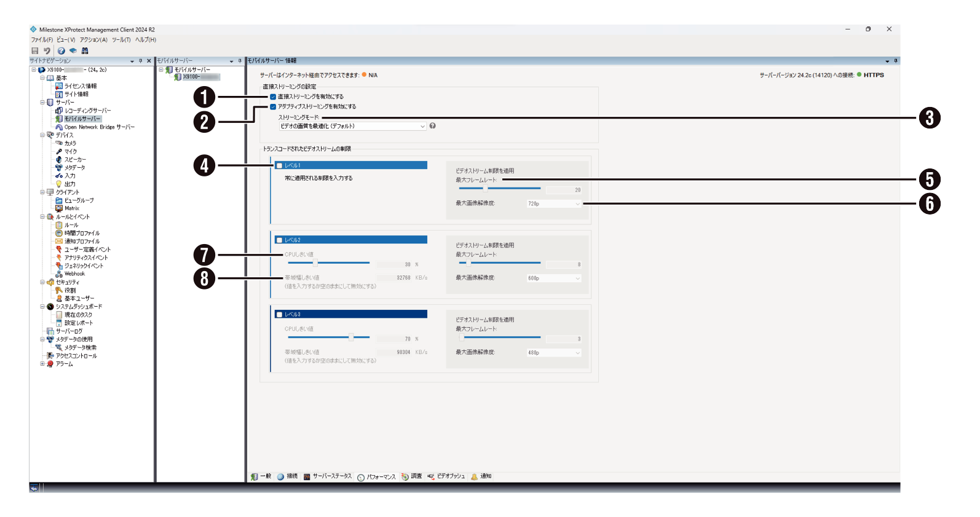Enable the レベル1 checkbox
This screenshot has width=980, height=517.
point(280,165)
